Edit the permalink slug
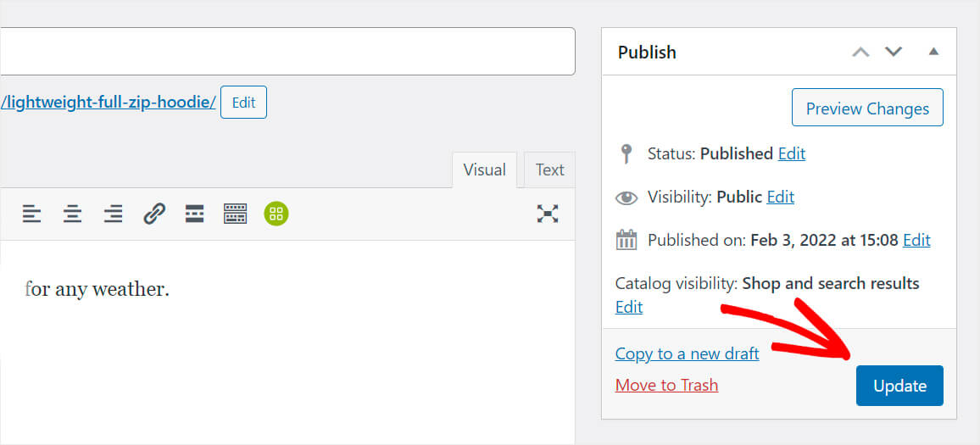 pos(243,103)
